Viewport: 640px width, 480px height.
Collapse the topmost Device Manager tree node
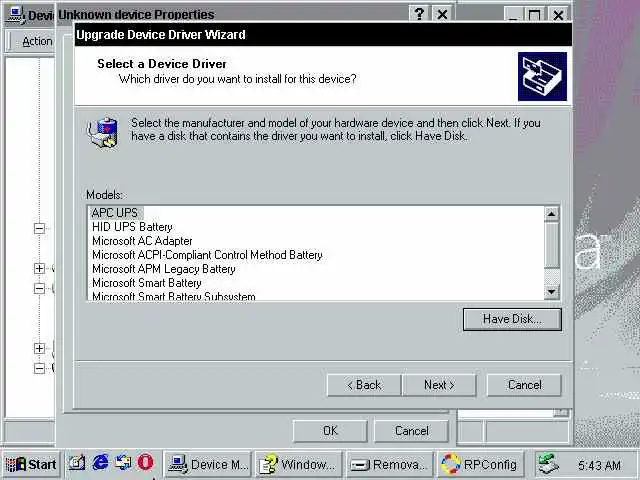(39, 228)
